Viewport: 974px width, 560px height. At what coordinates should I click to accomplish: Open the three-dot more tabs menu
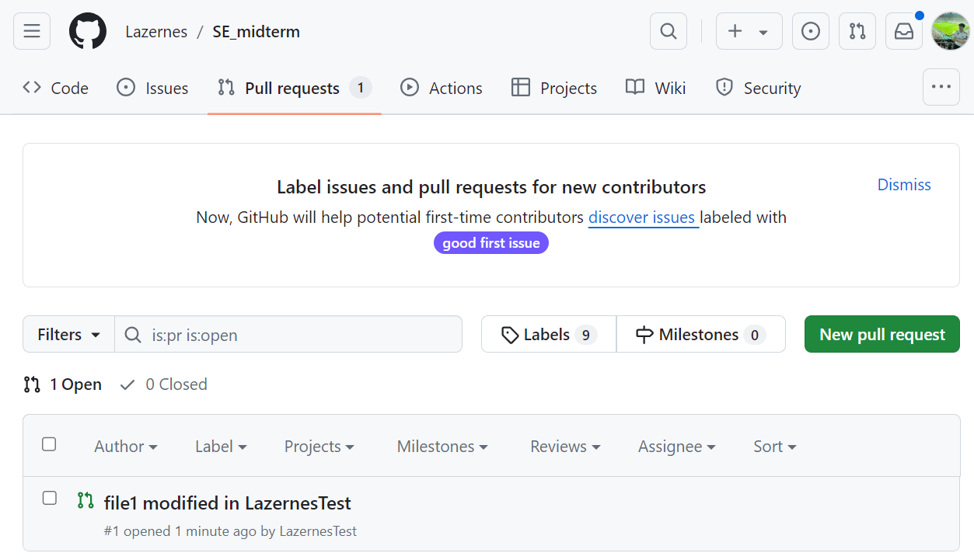(941, 87)
